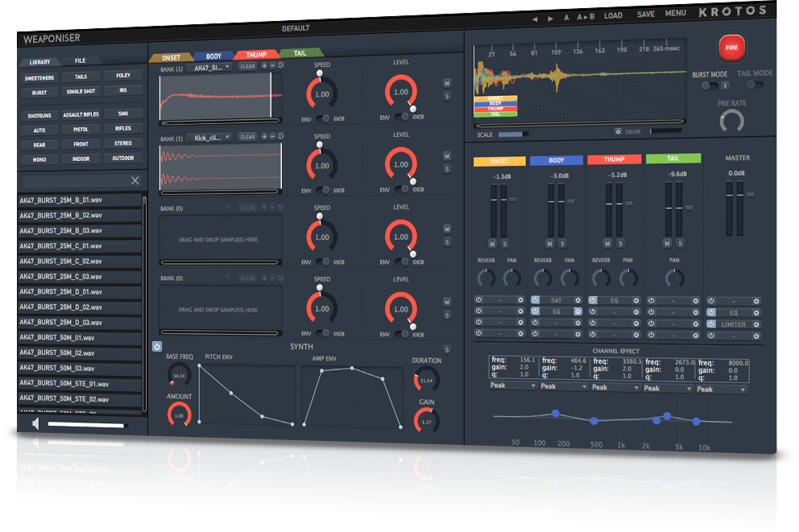Screen dimensions: 799x532
Task: Click the power icon on Body SAT slot
Action: 535,300
